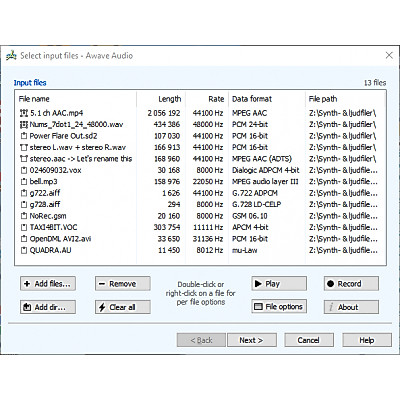
Task: Click the icon beside stereo.aac rename entry
Action: (24, 159)
